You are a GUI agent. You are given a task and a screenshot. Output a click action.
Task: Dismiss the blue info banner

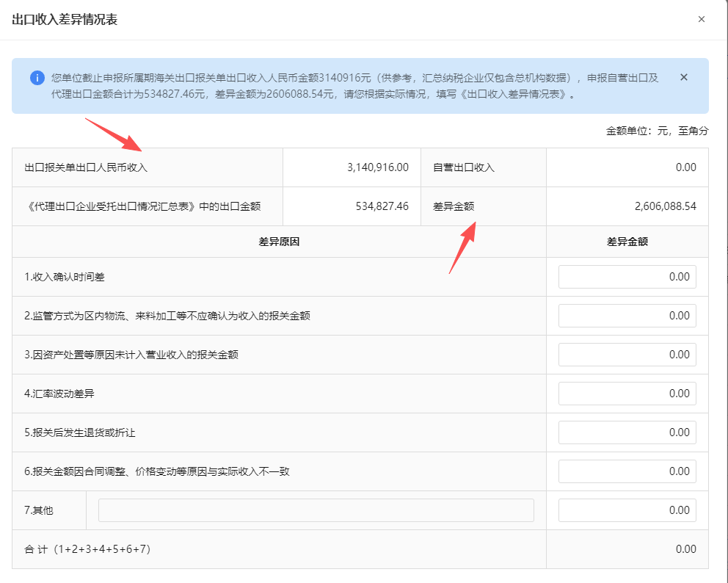(683, 77)
